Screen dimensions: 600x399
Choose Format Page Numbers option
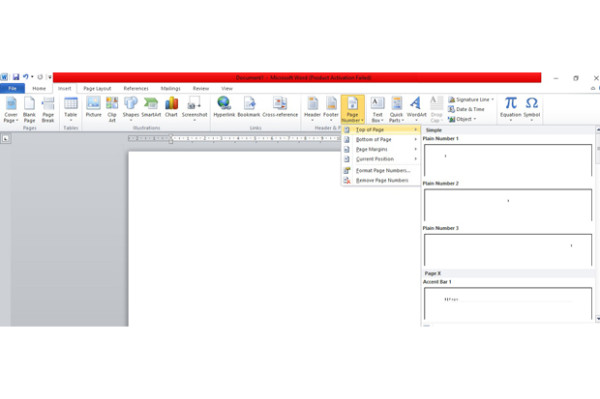coord(381,171)
